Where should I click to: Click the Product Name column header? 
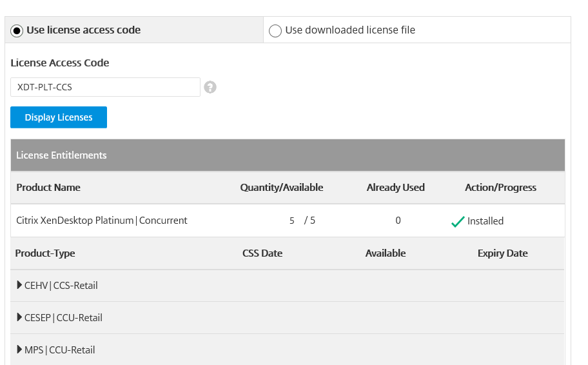tap(48, 188)
